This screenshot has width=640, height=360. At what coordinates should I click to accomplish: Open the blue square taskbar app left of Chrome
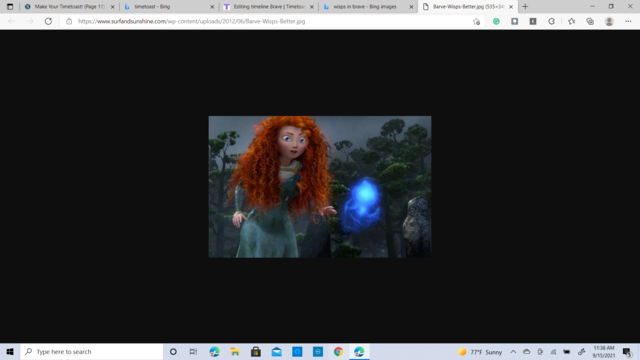pos(297,351)
